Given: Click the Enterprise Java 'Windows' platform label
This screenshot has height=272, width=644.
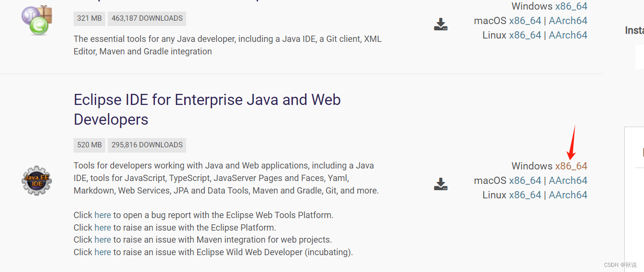Looking at the screenshot, I should pyautogui.click(x=532, y=166).
